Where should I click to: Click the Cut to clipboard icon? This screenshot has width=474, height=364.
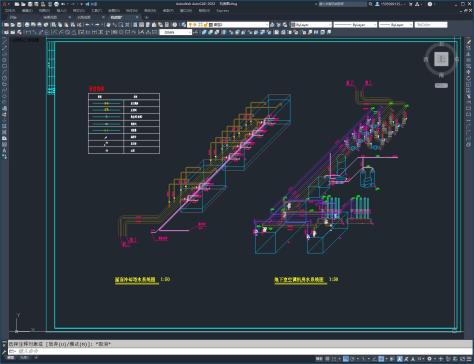[x=53, y=25]
